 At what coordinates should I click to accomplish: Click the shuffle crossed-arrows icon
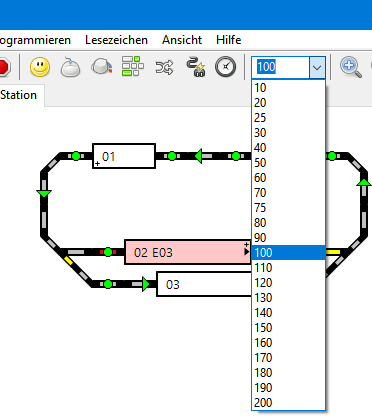[x=164, y=67]
